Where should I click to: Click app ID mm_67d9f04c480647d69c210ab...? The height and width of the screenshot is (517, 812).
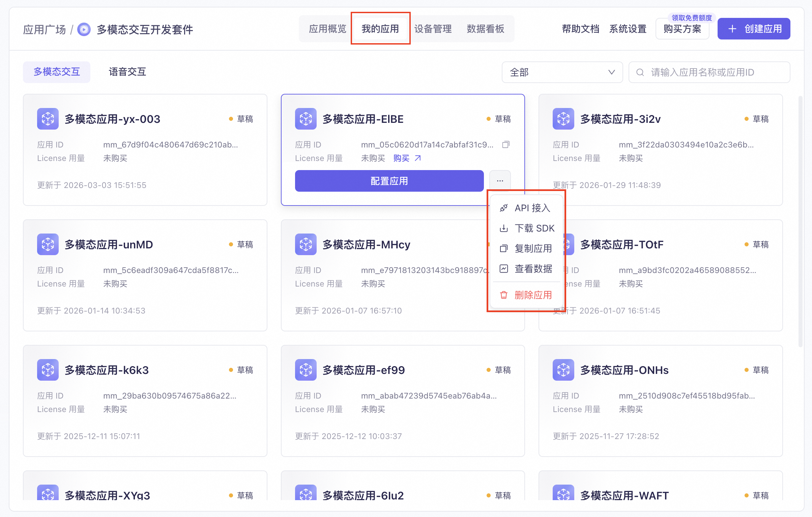click(x=171, y=145)
